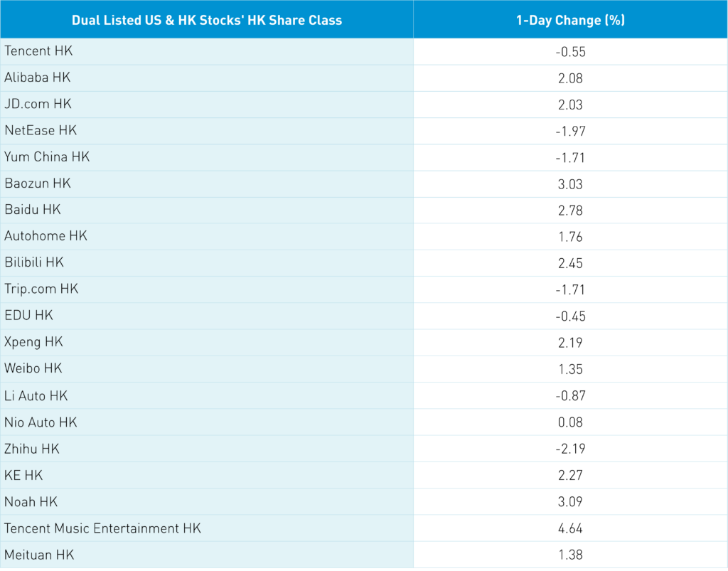The height and width of the screenshot is (571, 728).
Task: Select the NetEase HK stock name
Action: point(41,130)
